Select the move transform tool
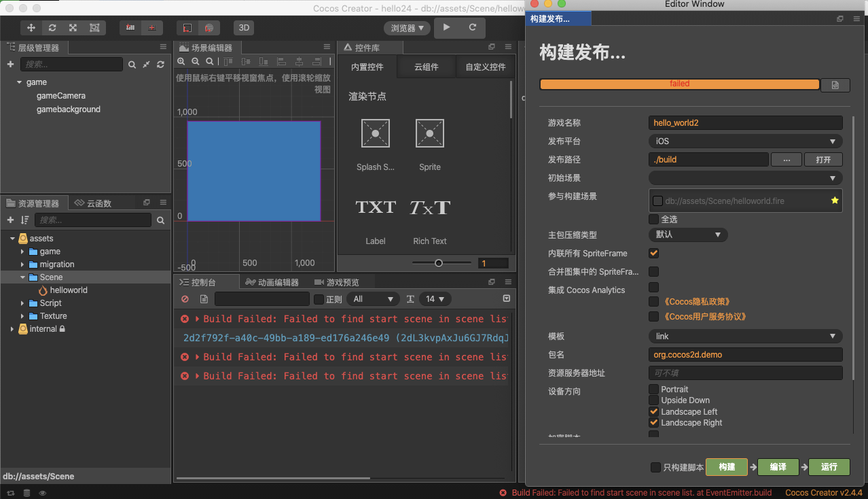Viewport: 868px width, 499px height. [x=31, y=28]
